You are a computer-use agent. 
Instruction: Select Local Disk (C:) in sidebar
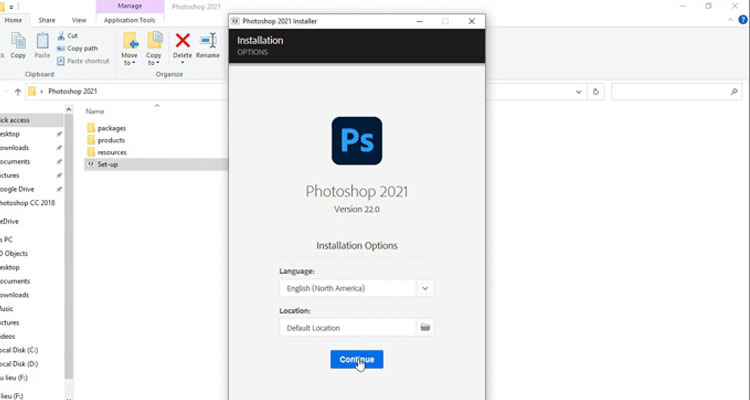tap(19, 350)
